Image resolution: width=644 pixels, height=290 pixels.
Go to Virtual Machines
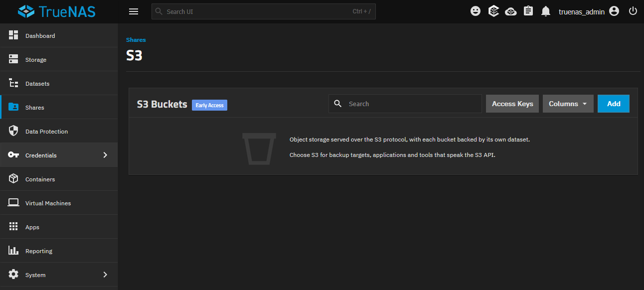pos(59,203)
